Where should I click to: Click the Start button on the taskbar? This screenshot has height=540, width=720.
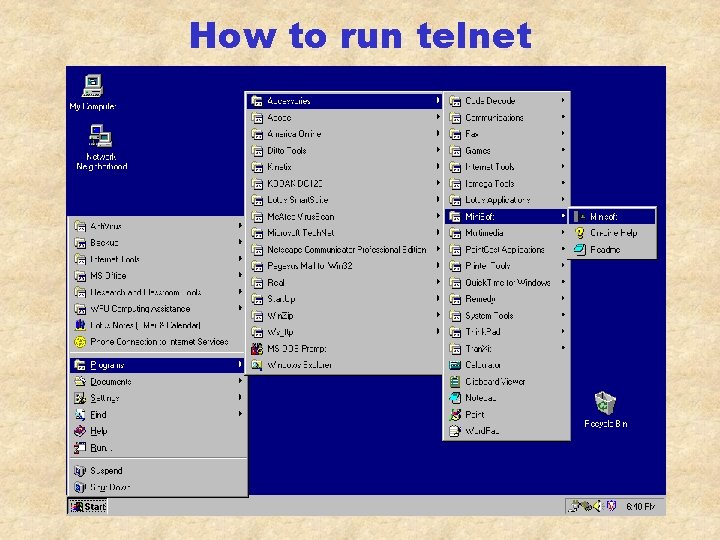[88, 506]
